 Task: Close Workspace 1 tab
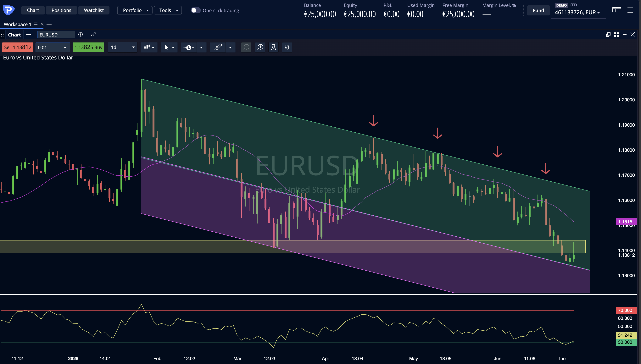(x=42, y=24)
